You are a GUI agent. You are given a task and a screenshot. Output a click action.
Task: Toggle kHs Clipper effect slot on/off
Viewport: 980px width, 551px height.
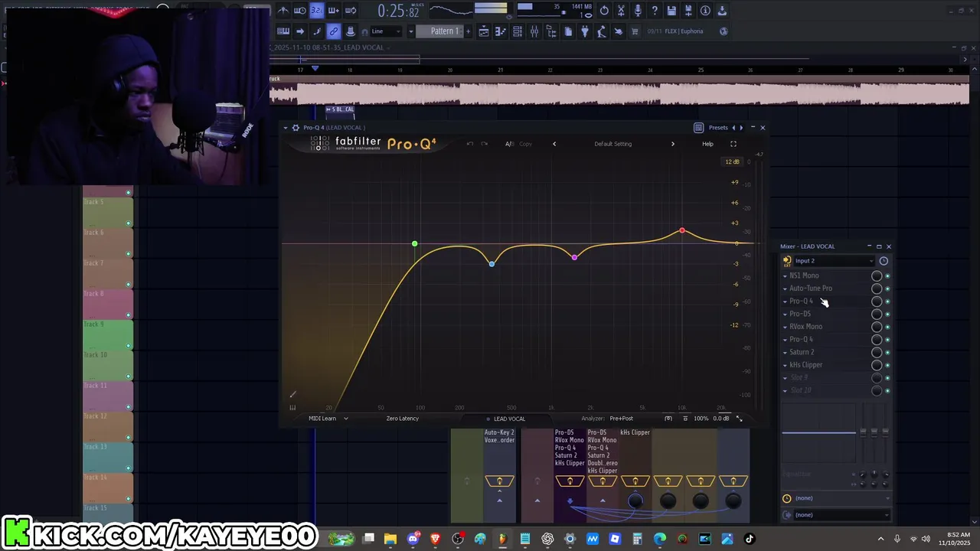tap(887, 365)
